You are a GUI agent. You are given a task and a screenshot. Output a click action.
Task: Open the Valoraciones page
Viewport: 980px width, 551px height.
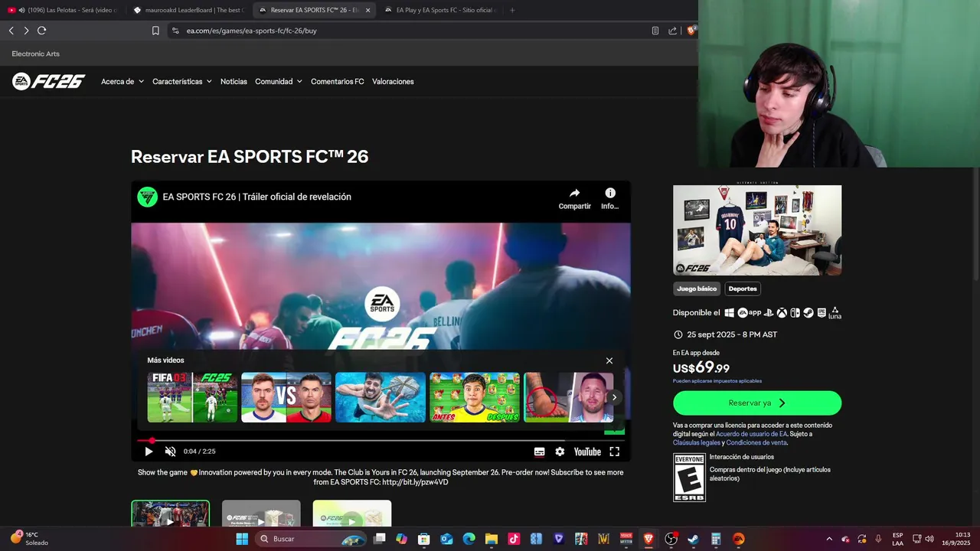(x=393, y=81)
